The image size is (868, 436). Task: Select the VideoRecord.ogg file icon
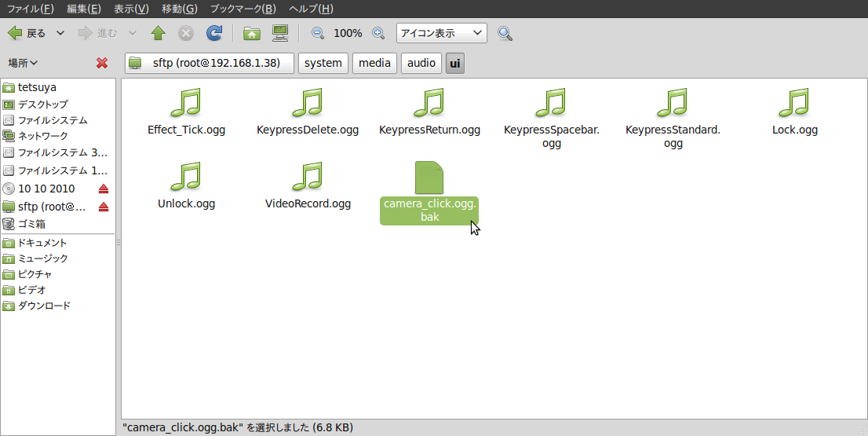point(308,176)
